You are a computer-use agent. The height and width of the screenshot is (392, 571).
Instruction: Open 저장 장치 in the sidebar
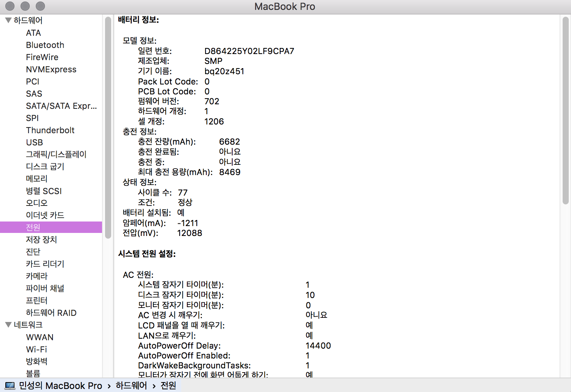41,239
